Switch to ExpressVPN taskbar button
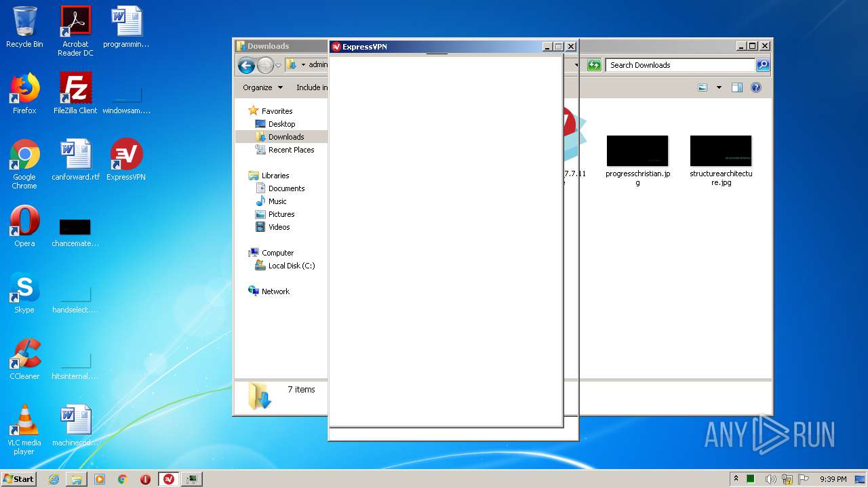Viewport: 868px width, 488px height. click(169, 479)
